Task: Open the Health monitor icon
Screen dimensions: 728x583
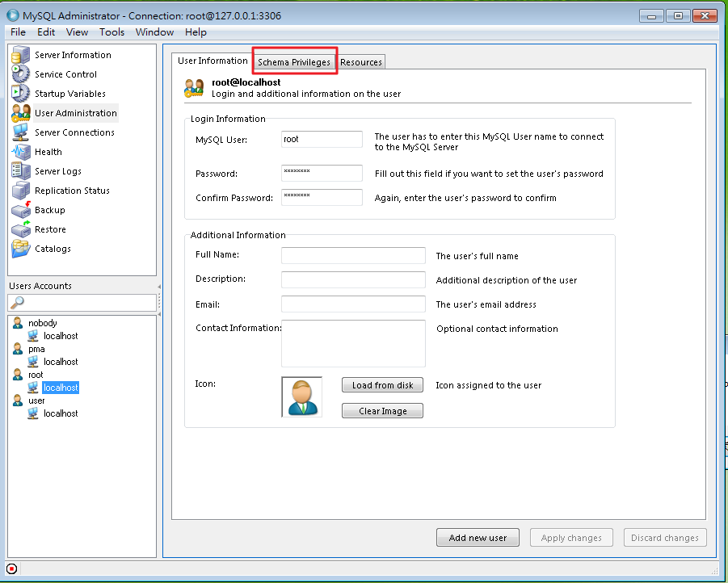Action: 21,152
